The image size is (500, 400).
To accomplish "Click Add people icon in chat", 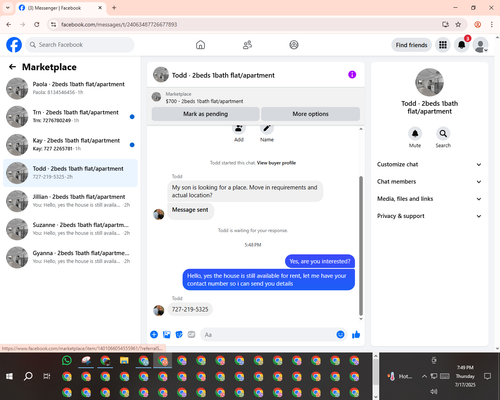I will click(239, 128).
